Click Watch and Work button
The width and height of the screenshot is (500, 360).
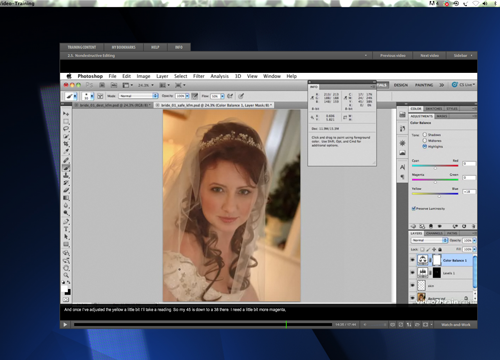coord(455,324)
